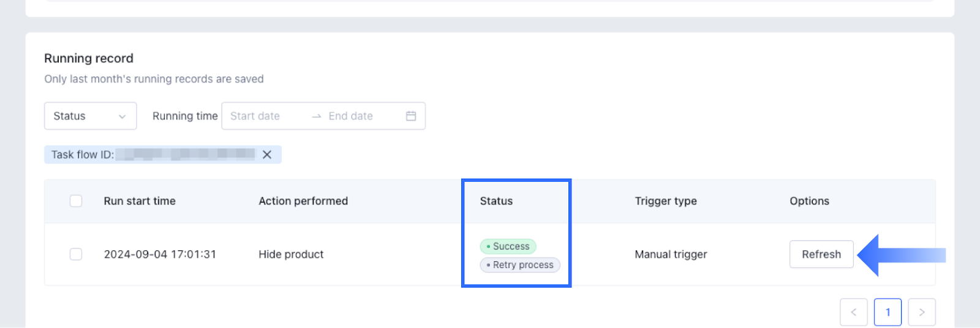Select page 1 in pagination
Screen dimensions: 980x328
tap(888, 312)
